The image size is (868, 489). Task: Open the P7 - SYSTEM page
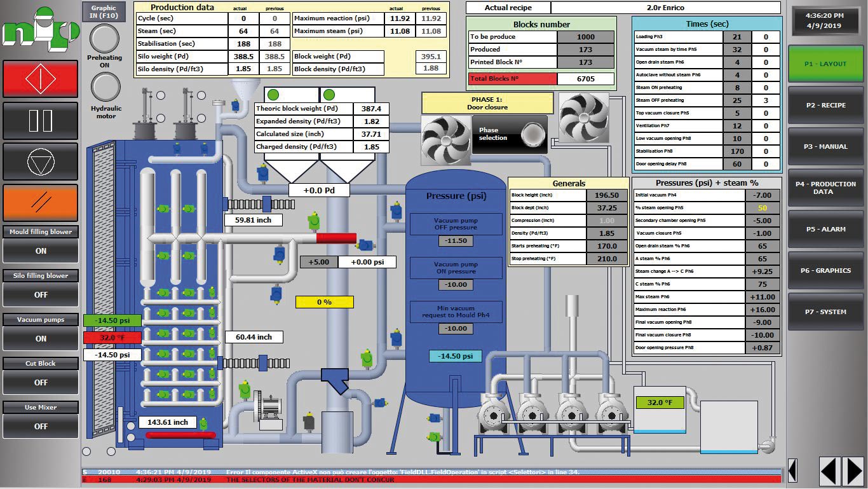click(x=825, y=312)
